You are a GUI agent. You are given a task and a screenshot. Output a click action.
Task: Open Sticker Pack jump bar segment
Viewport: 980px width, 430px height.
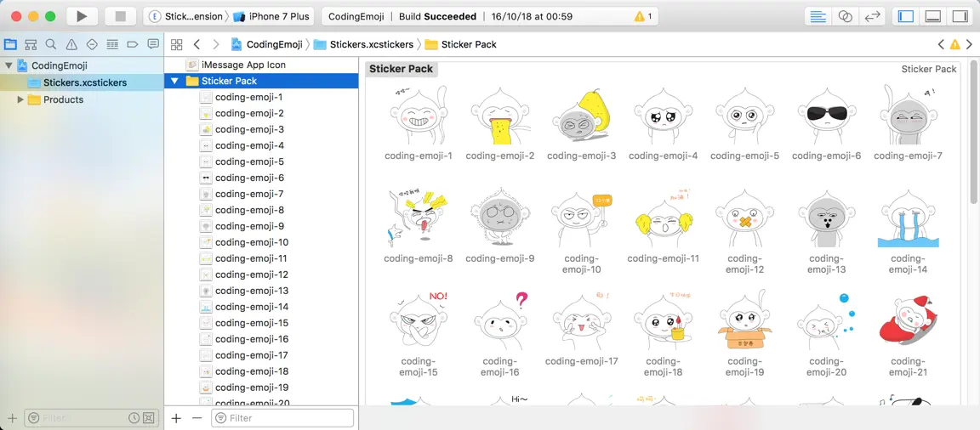pyautogui.click(x=460, y=44)
